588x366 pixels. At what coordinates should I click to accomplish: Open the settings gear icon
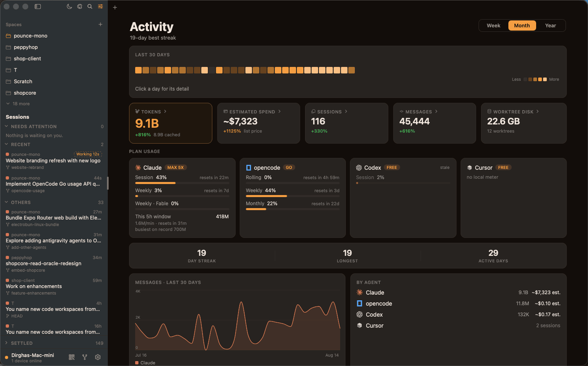coord(98,357)
